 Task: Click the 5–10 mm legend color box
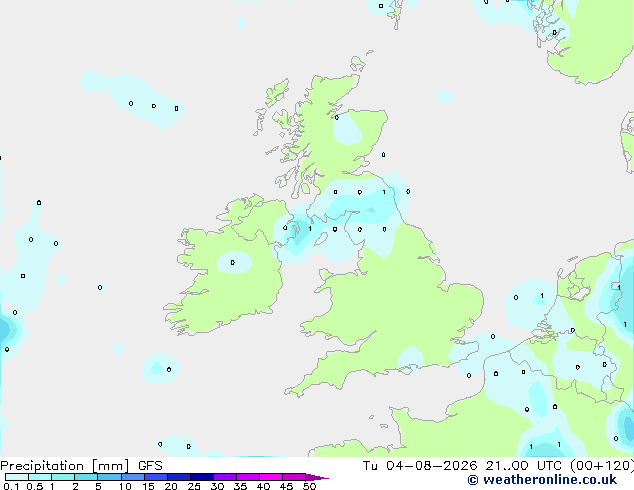(109, 477)
